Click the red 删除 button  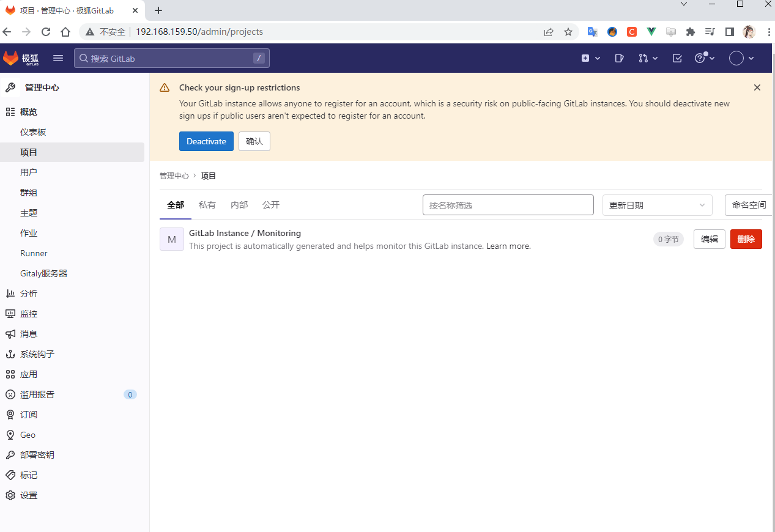[746, 239]
